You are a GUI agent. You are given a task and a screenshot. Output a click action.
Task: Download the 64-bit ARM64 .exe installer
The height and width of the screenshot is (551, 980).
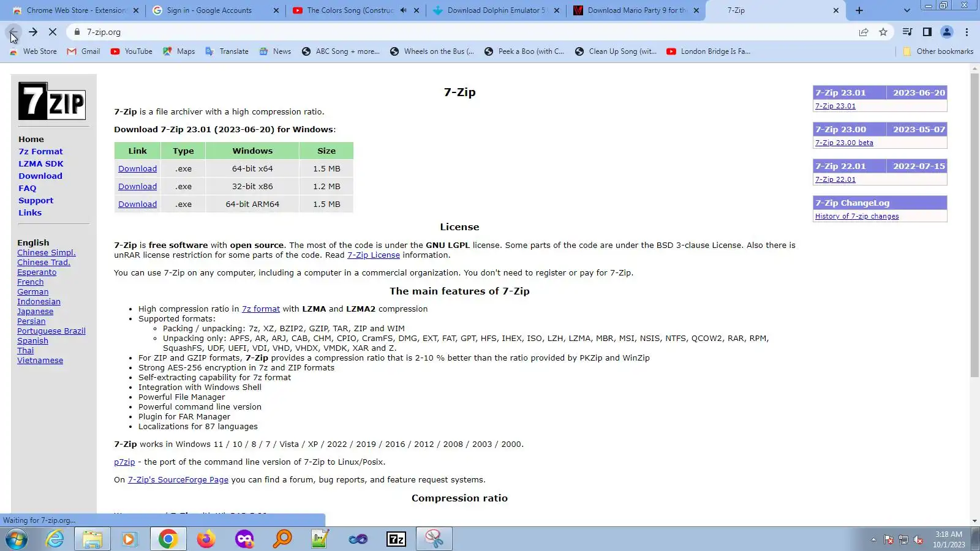pos(137,204)
